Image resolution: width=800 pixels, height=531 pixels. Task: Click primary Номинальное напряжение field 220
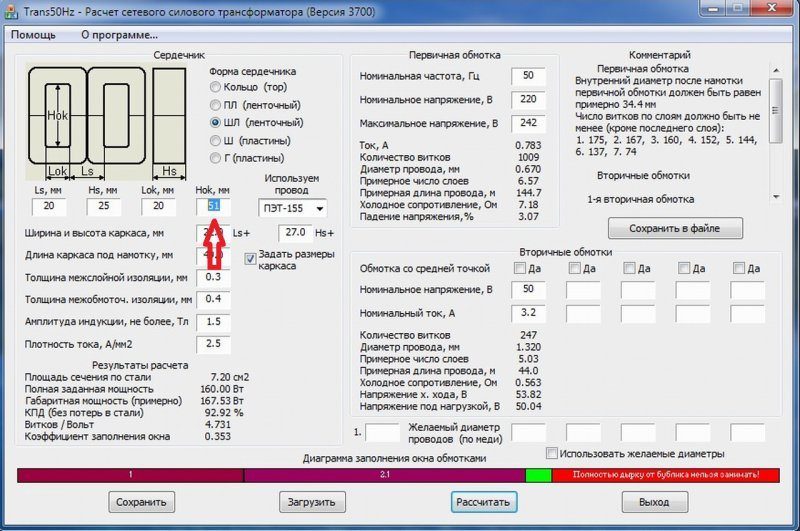tap(529, 99)
